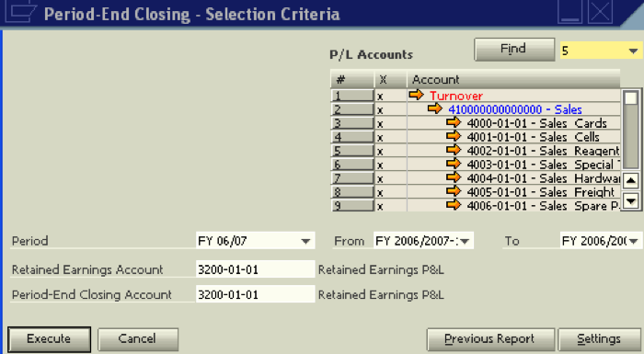This screenshot has width=644, height=354.
Task: Select 4000-01-01 - Sales Cards text
Action: point(536,123)
